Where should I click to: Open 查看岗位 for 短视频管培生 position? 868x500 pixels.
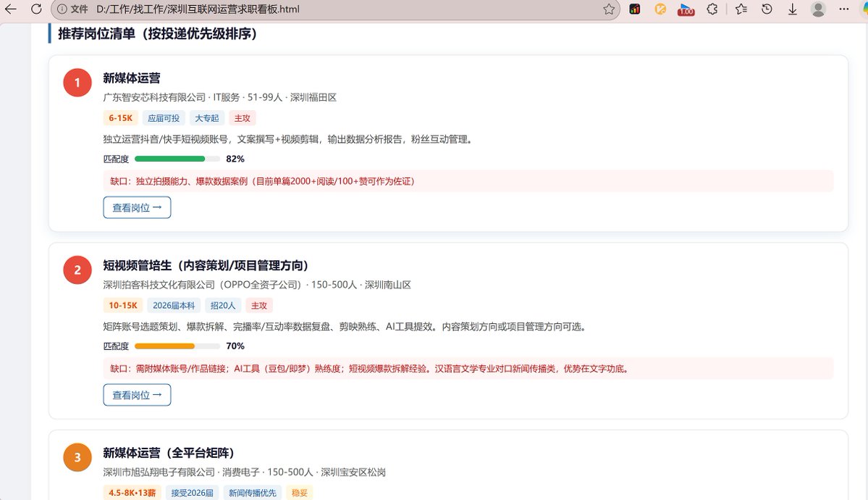pos(137,395)
